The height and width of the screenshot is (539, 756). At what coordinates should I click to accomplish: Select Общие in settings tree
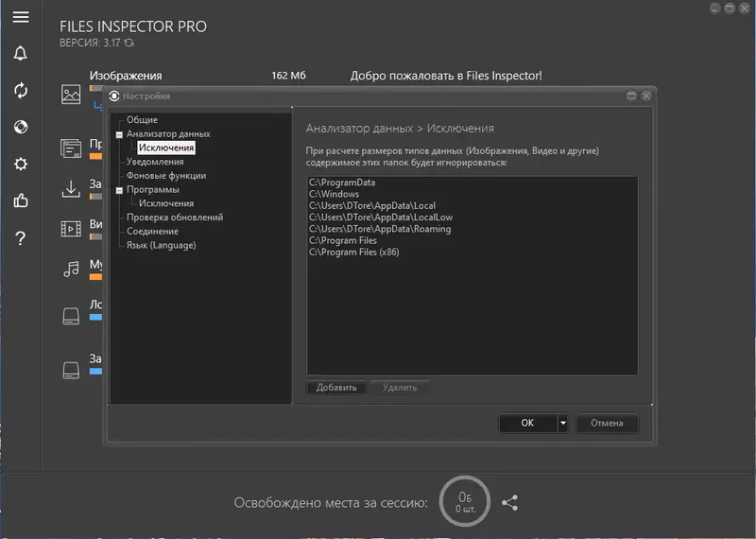tap(142, 120)
